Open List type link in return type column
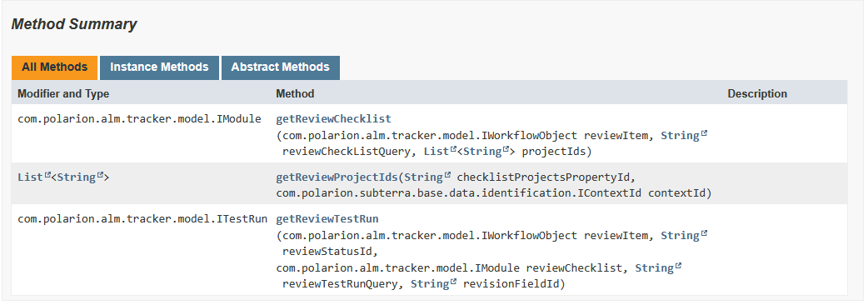The height and width of the screenshot is (305, 868). coord(31,177)
